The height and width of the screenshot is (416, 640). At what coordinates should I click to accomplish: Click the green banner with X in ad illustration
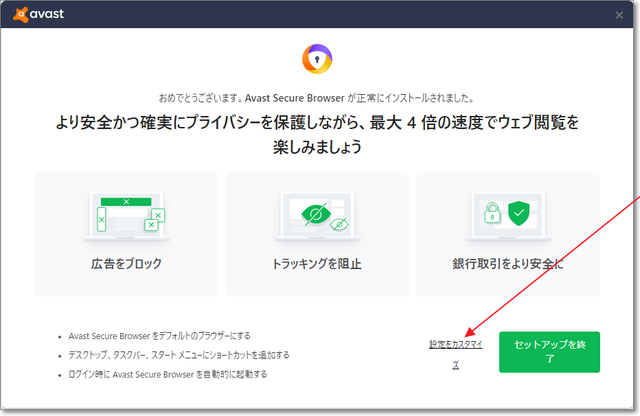[125, 201]
